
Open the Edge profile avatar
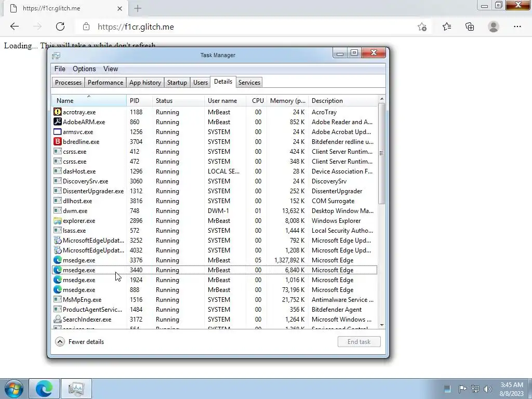(494, 26)
